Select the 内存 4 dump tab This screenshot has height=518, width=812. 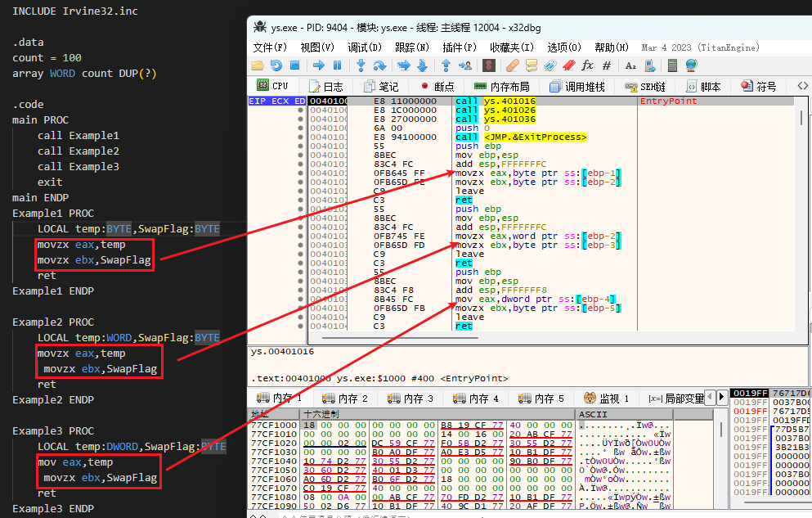click(x=475, y=398)
